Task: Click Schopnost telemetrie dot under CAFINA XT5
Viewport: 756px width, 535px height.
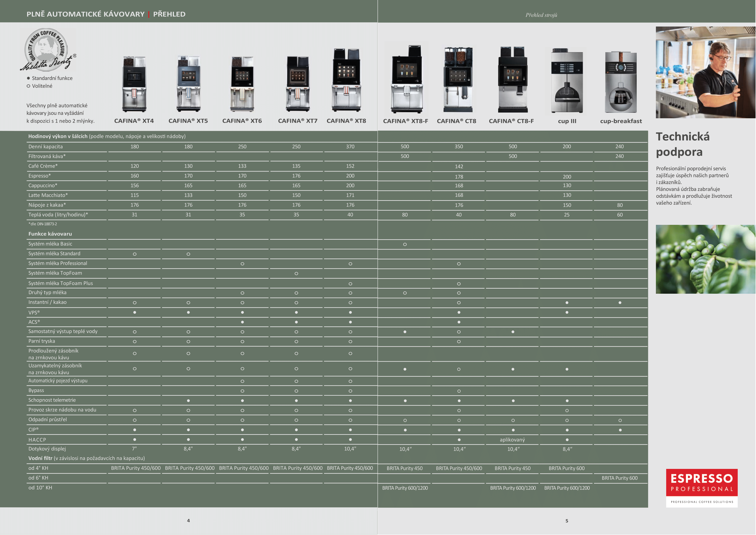Action: (188, 401)
